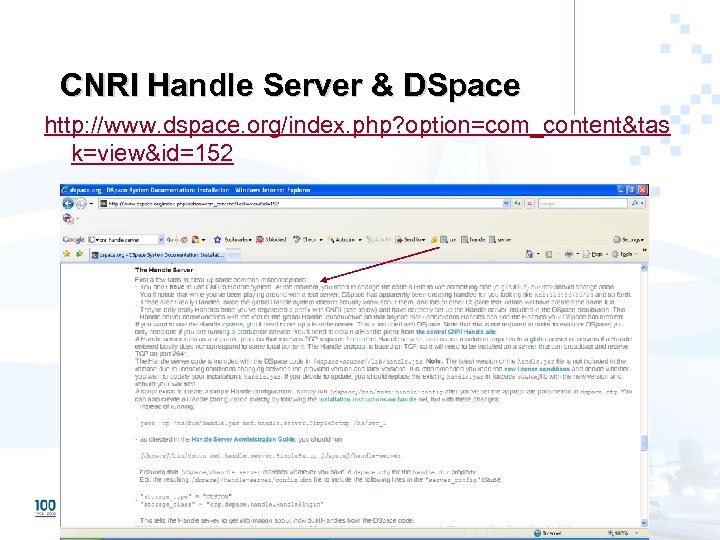
Task: Click the Send to icon in toolbar
Action: [x=399, y=240]
